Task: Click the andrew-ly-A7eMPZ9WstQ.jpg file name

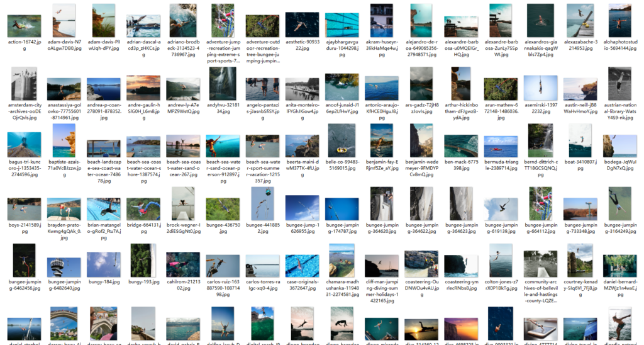Action: click(183, 108)
